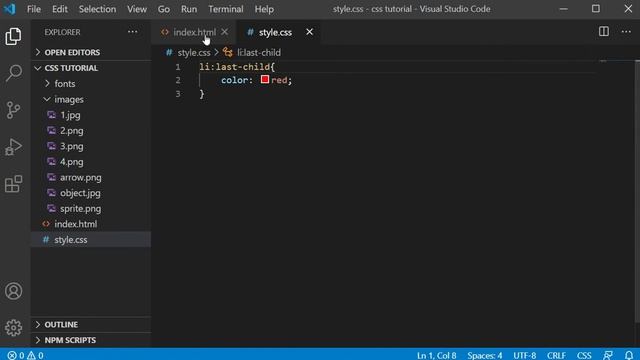Click the errors count in status bar
Screen dimensions: 640x360
coord(16,355)
